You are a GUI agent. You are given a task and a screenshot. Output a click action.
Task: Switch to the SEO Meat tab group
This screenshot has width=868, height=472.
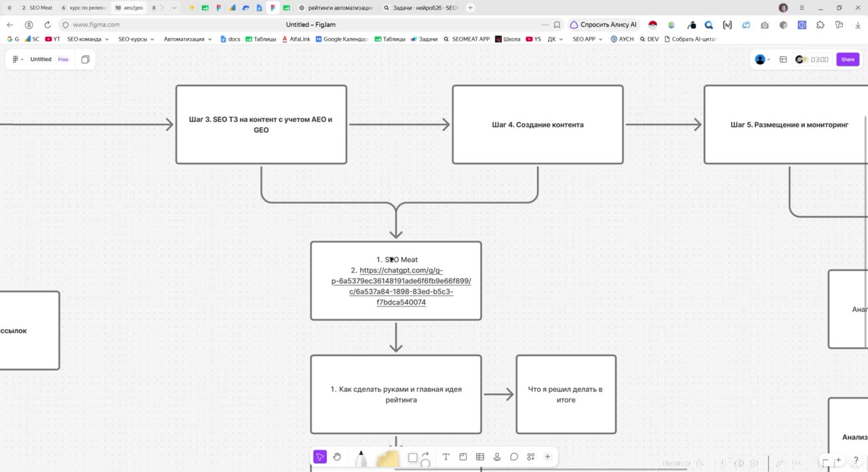[37, 8]
